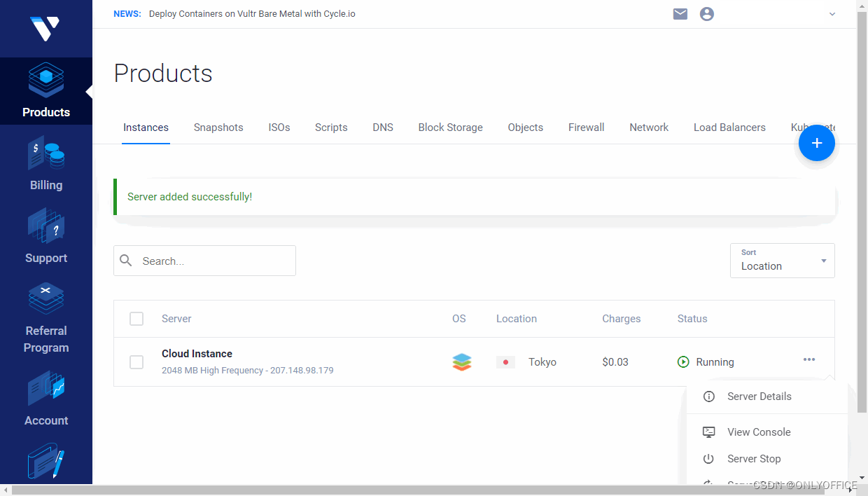Screen dimensions: 868x496
Task: Open the Cloud Instance server name
Action: click(197, 354)
